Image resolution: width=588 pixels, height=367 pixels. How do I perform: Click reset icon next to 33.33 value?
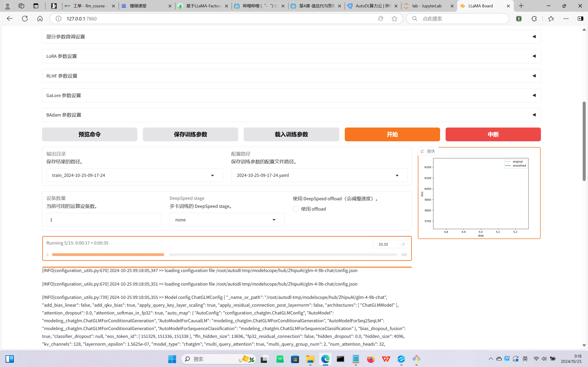(x=403, y=244)
